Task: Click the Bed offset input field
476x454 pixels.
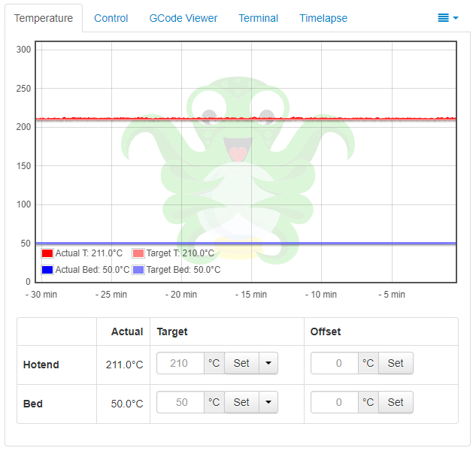Action: click(x=335, y=403)
